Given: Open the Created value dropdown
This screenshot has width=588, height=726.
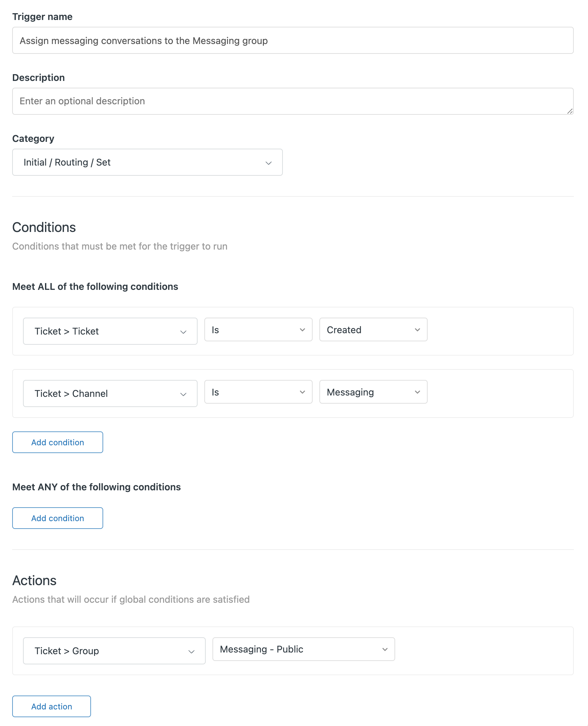Looking at the screenshot, I should (x=372, y=330).
